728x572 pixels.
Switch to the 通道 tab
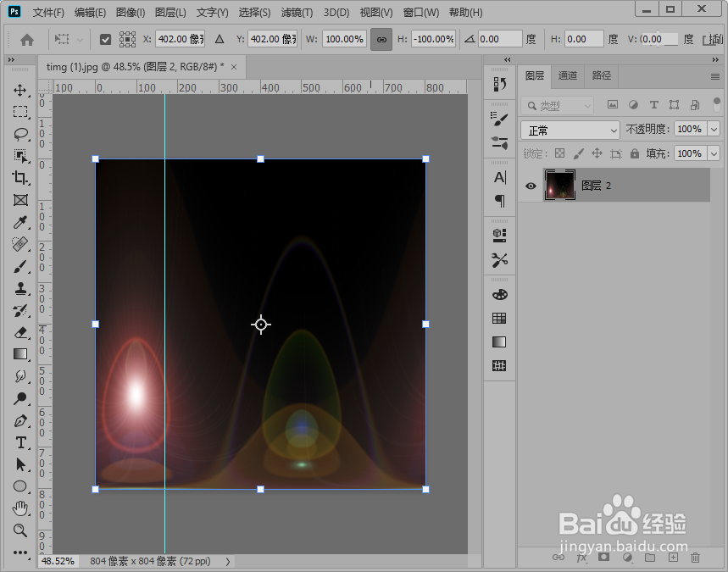pyautogui.click(x=567, y=75)
